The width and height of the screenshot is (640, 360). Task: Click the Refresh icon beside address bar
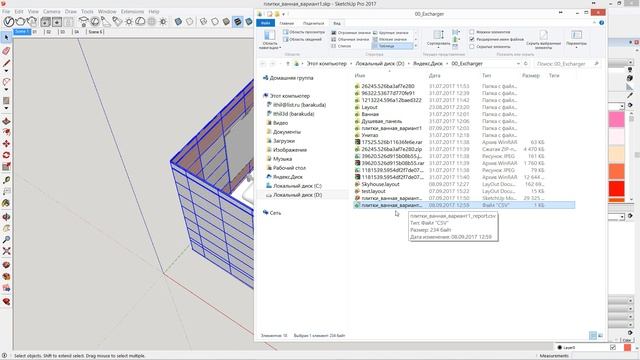click(x=526, y=64)
